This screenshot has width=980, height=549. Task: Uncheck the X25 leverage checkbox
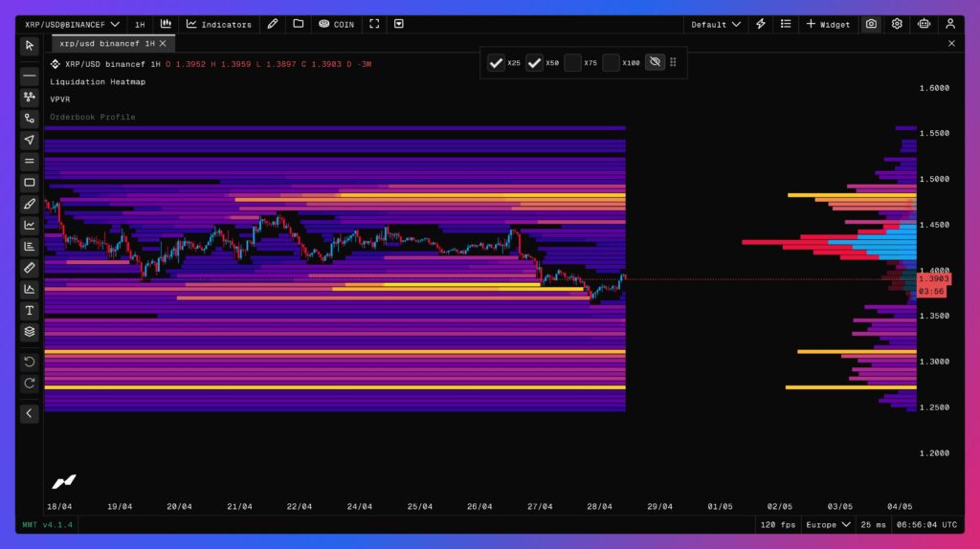point(496,63)
